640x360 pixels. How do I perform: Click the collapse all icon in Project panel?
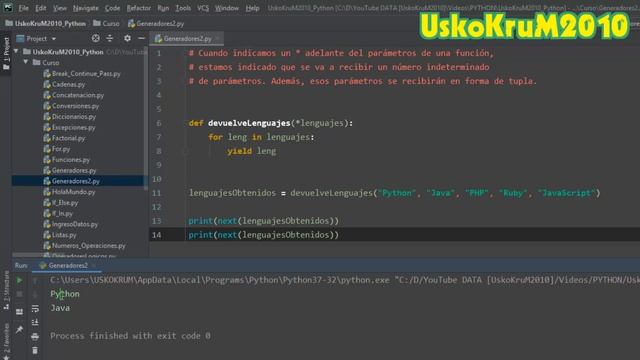(110, 38)
